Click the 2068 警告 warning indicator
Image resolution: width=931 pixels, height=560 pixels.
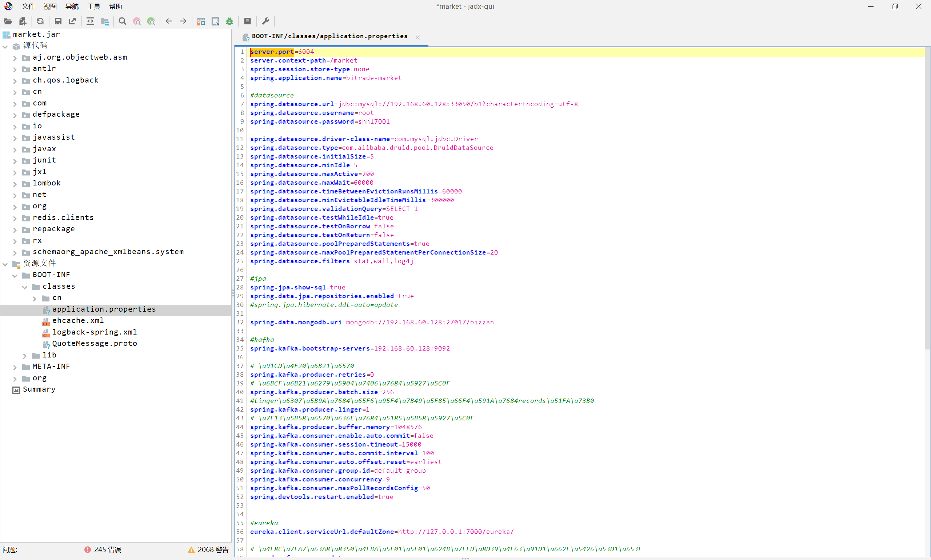[x=208, y=550]
